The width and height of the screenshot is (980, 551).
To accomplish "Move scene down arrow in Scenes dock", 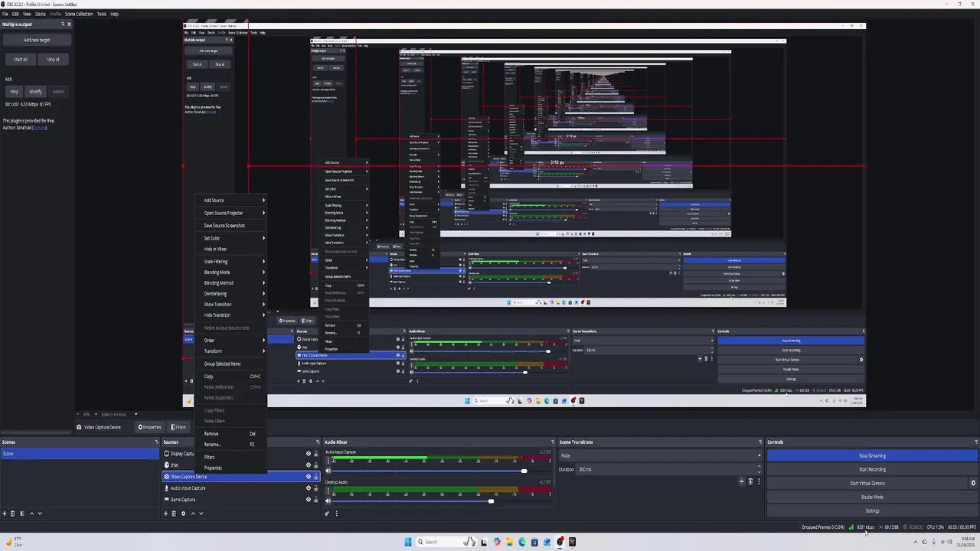I will [x=40, y=514].
